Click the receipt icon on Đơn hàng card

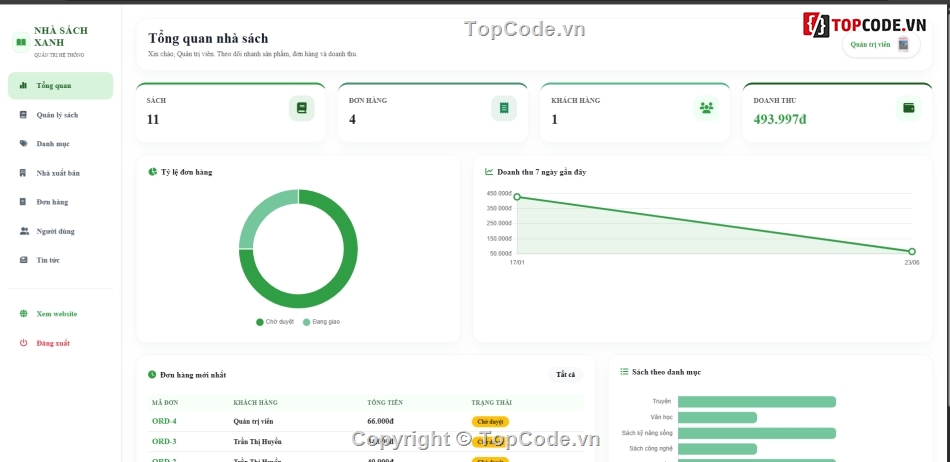[504, 108]
